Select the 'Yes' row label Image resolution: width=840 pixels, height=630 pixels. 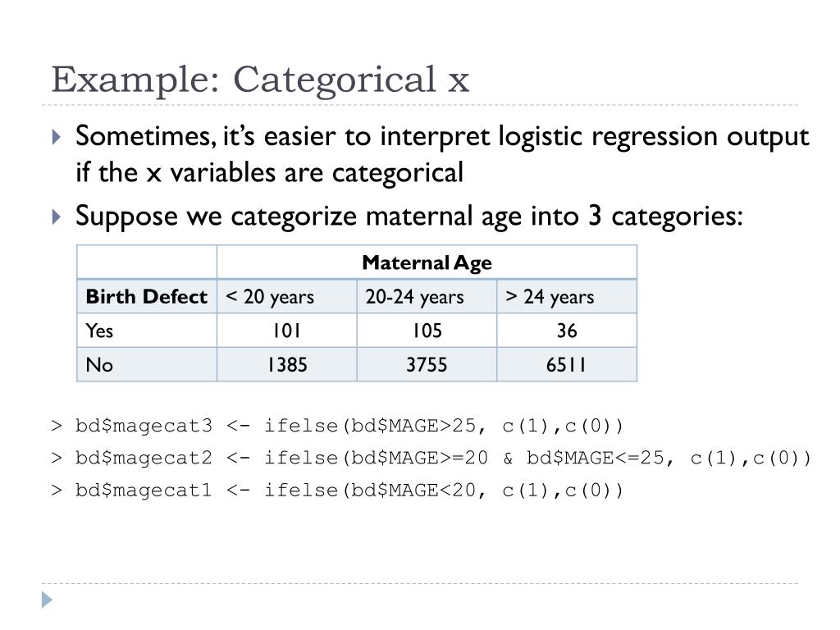147,331
